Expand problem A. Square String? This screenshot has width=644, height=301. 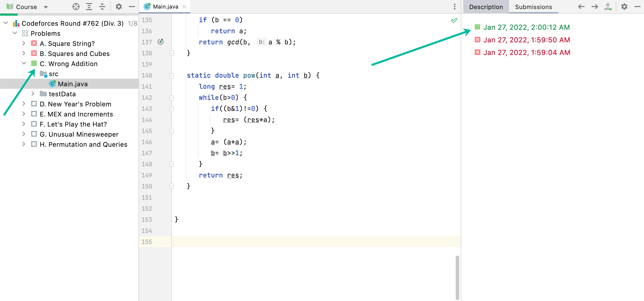[x=24, y=43]
